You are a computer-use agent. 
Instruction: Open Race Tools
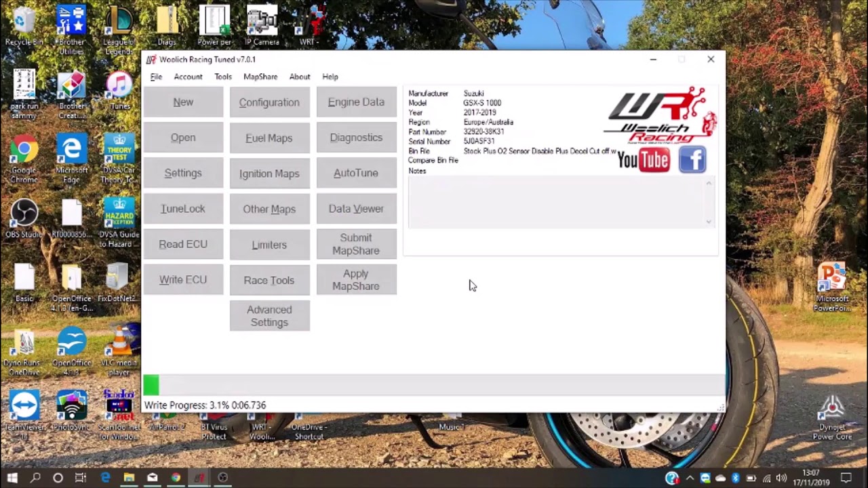269,280
